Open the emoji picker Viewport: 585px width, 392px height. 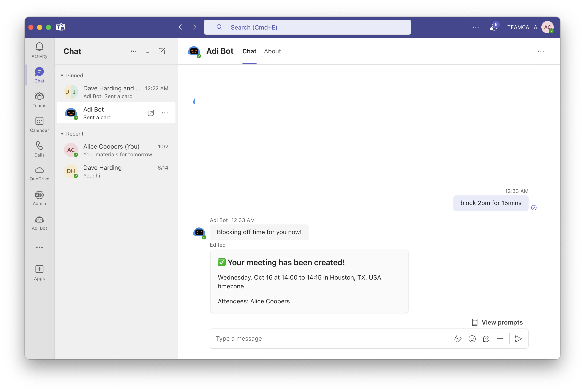pyautogui.click(x=472, y=339)
